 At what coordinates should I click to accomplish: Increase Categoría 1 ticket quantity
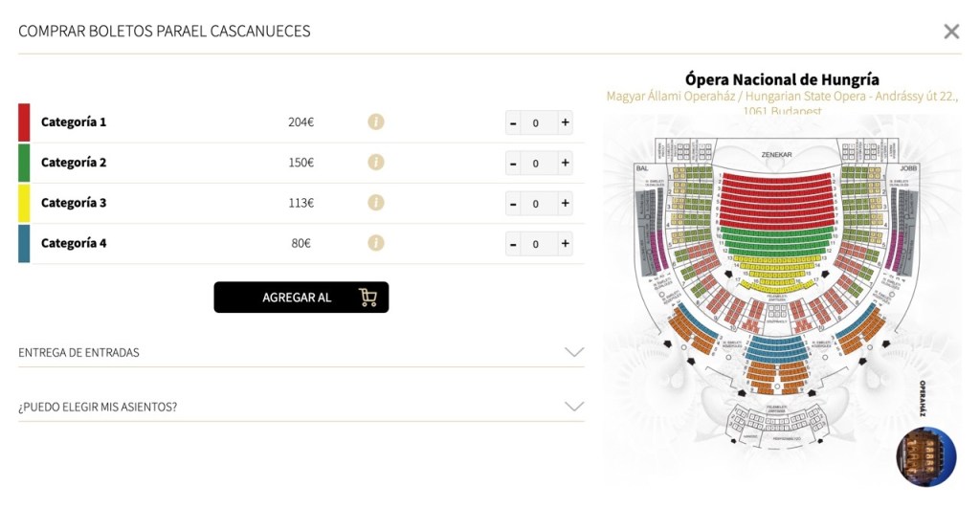point(565,122)
